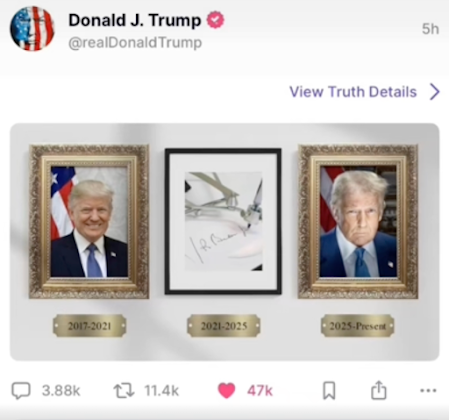Open the share icon

(379, 390)
